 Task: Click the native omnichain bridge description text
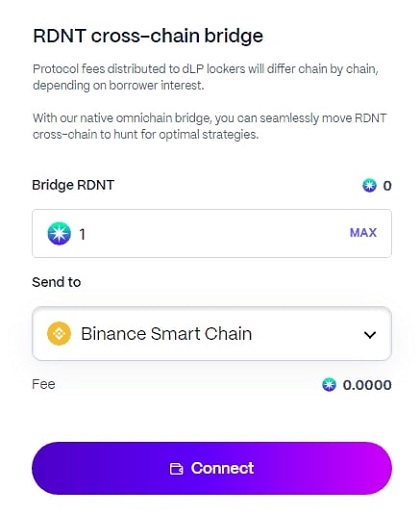(x=210, y=126)
